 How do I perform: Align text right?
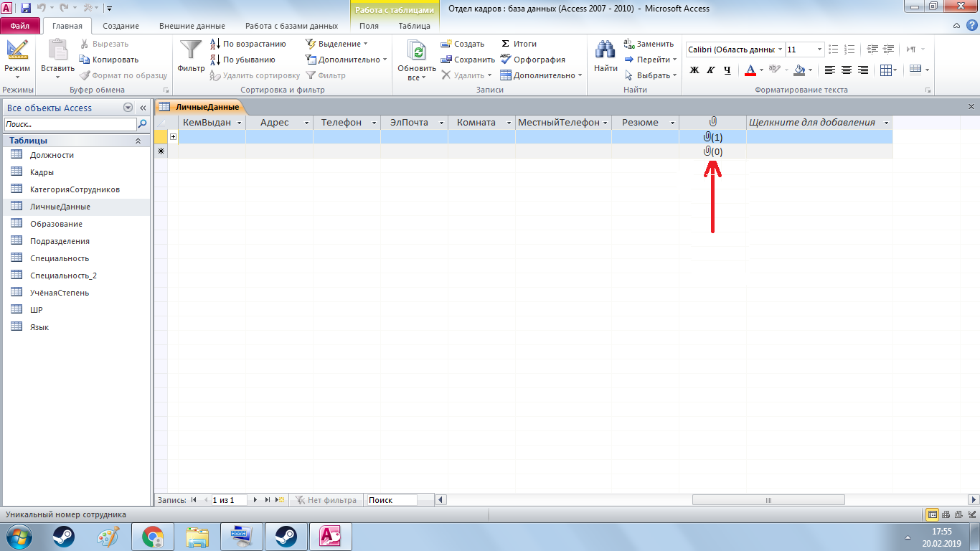[x=863, y=70]
